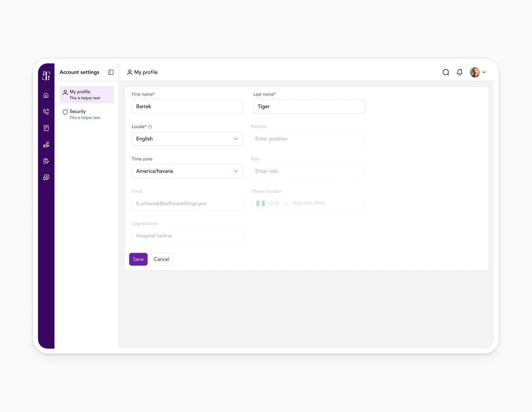
Task: Click the donation hand icon in the sidebar
Action: point(46,145)
